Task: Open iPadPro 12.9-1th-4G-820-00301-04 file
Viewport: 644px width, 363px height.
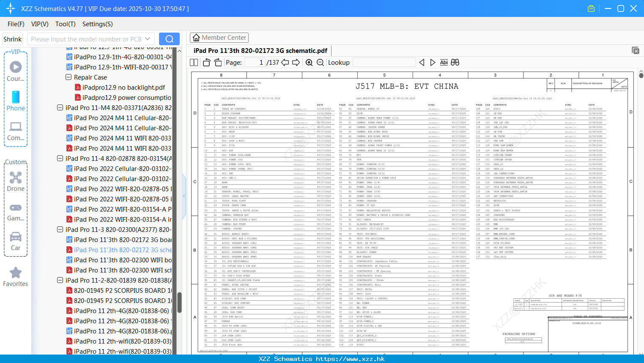Action: (119, 57)
